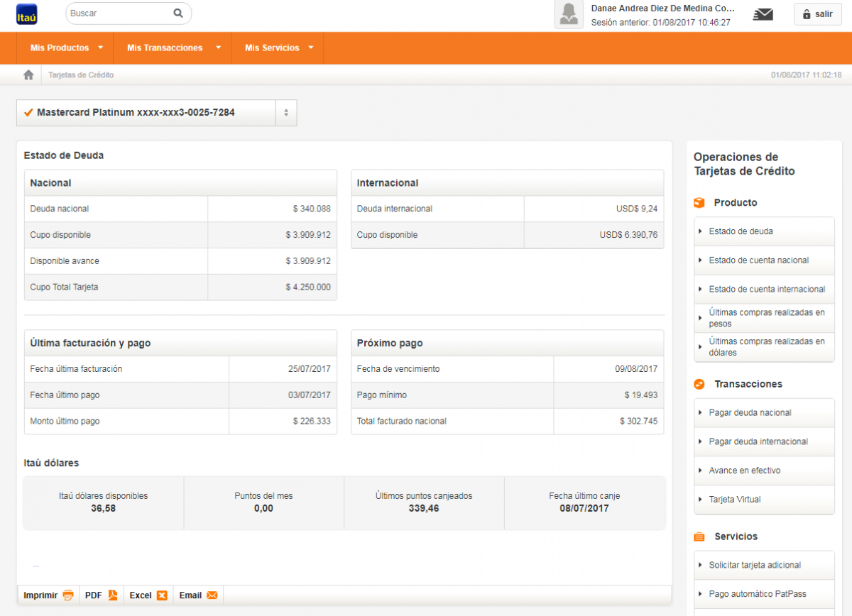Click Cupo Total Tarjeta value $ 4.250.000
This screenshot has height=616, width=852.
point(307,287)
